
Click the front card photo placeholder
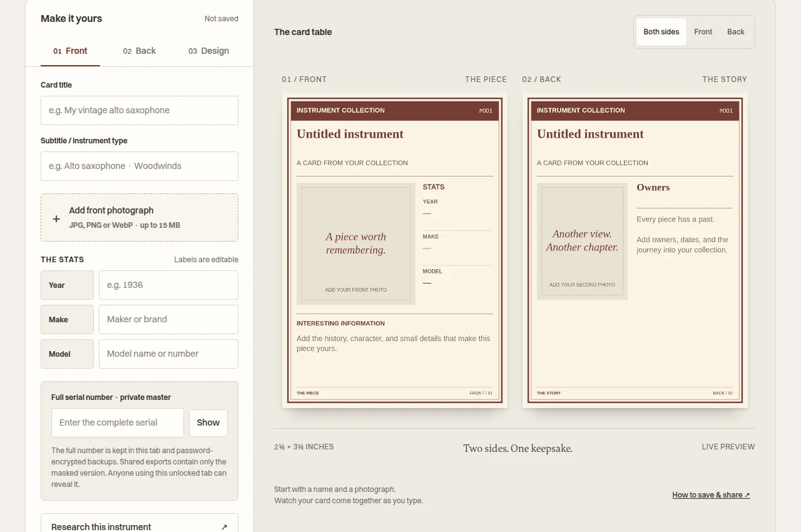point(355,243)
